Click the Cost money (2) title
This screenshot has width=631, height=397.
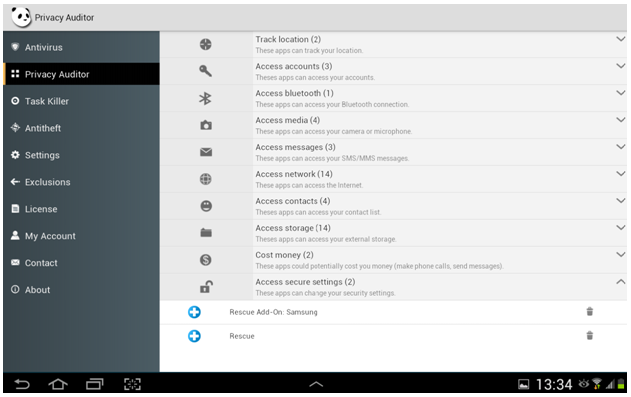click(285, 255)
